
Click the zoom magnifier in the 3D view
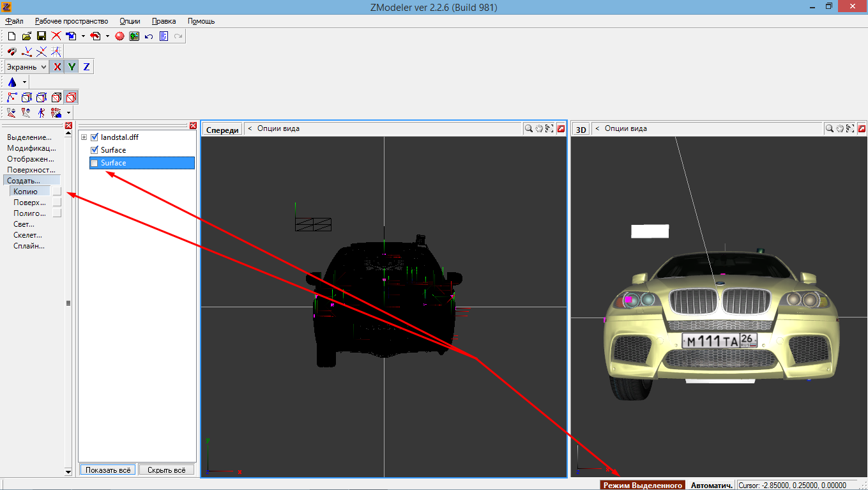point(829,128)
